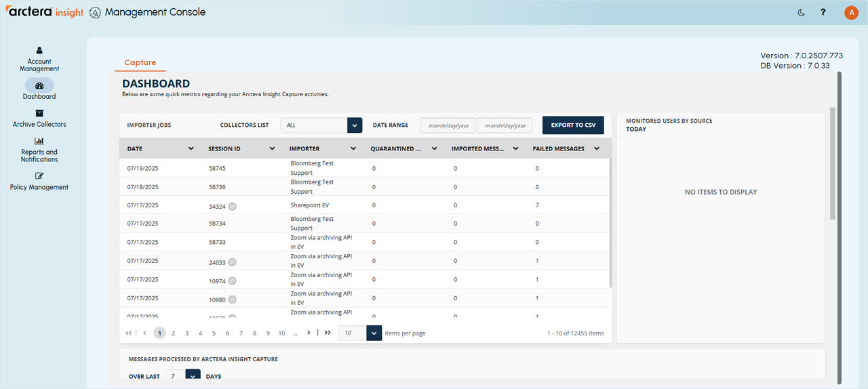Open Reports and Notifications

(x=39, y=150)
